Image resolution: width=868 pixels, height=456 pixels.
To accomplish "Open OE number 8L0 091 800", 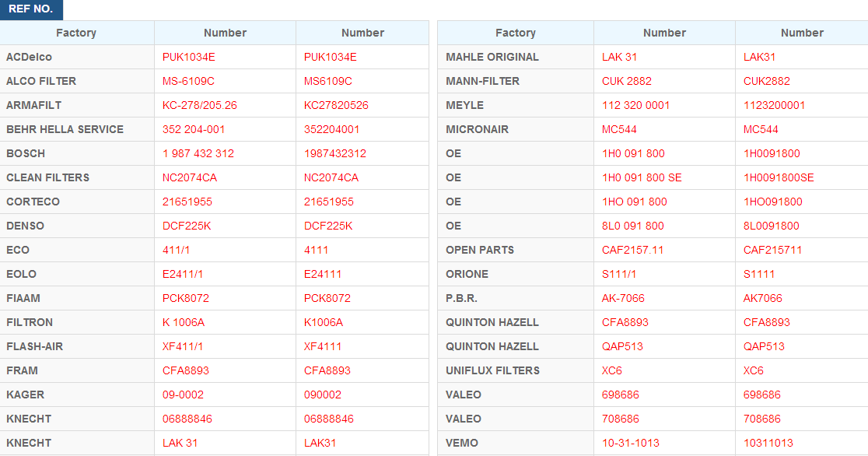I will (633, 226).
